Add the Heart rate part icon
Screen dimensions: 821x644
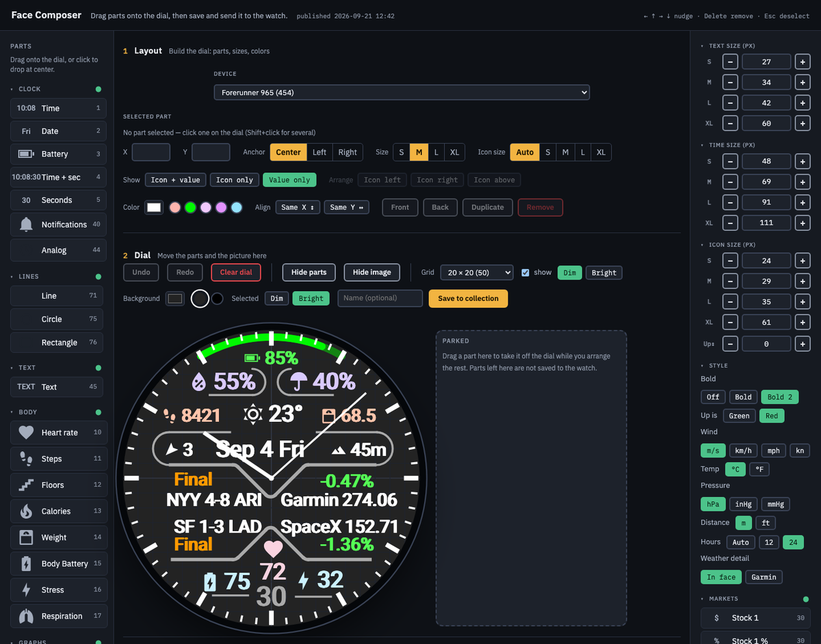[26, 432]
